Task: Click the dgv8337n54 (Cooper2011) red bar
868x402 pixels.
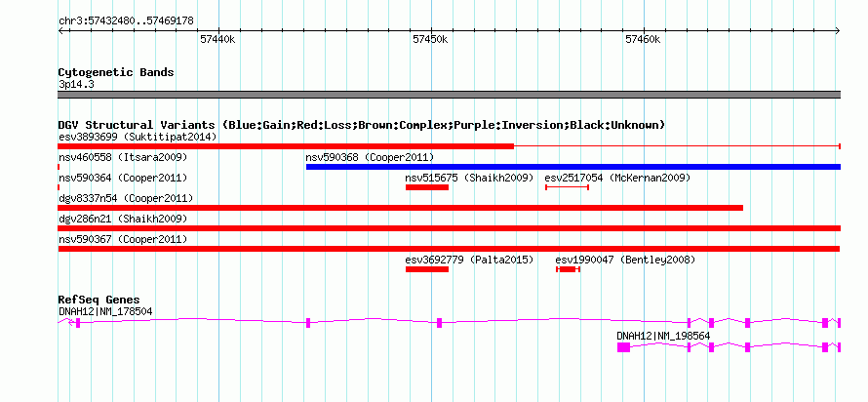Action: click(400, 208)
